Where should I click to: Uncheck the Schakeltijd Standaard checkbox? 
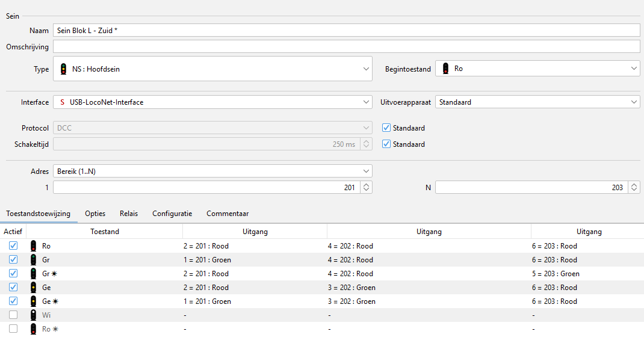(x=386, y=144)
